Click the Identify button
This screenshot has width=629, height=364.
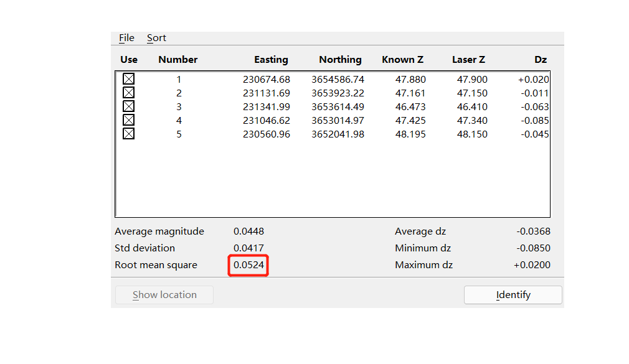pos(513,295)
